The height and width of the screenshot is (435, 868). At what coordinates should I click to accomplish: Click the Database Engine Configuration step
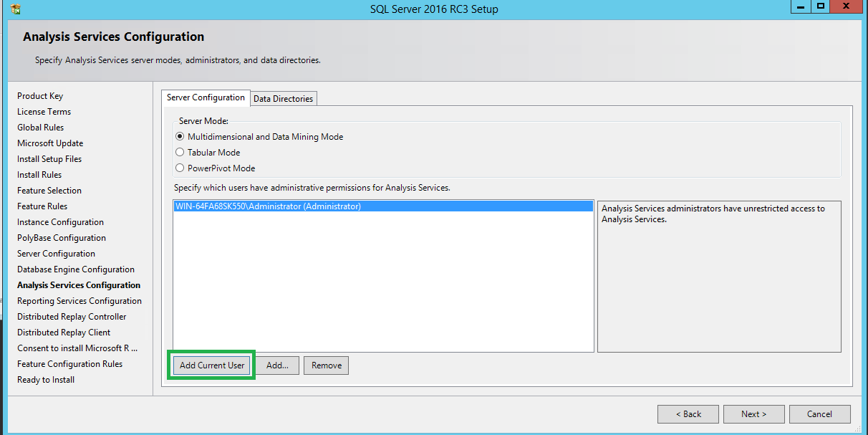pos(76,269)
